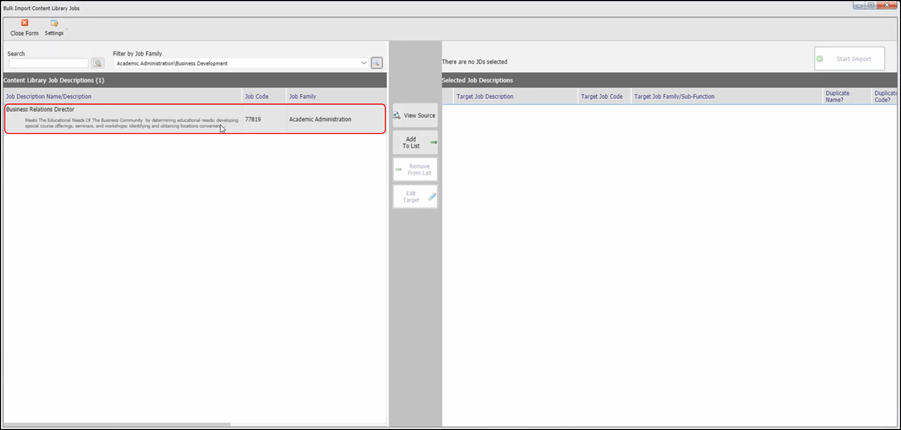Expand the Filter by Job Family dropdown
Screen dimensions: 901x430
pyautogui.click(x=363, y=63)
